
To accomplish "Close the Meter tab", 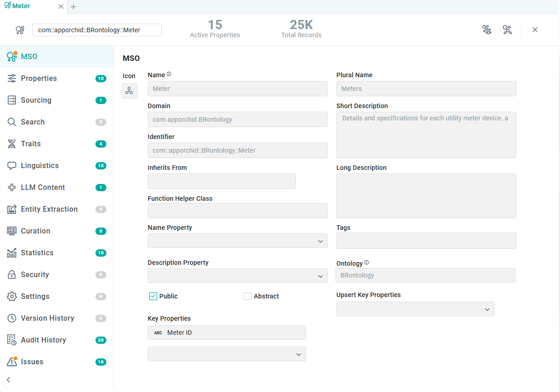I will 61,7.
